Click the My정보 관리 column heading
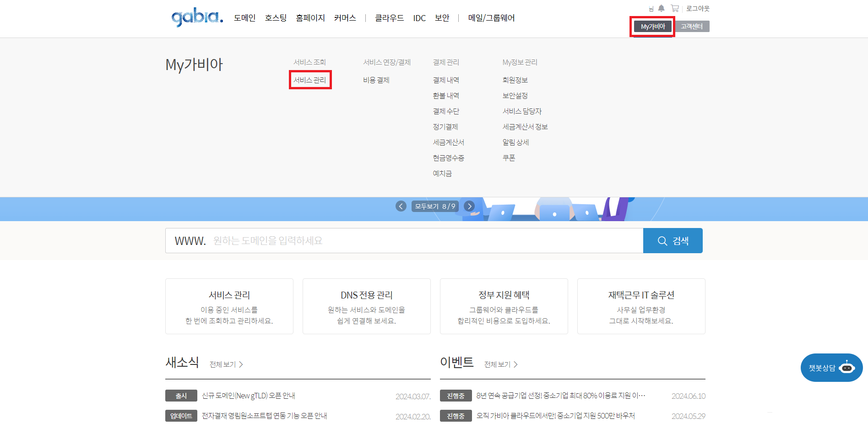Viewport: 868px width, 429px height. click(x=520, y=62)
